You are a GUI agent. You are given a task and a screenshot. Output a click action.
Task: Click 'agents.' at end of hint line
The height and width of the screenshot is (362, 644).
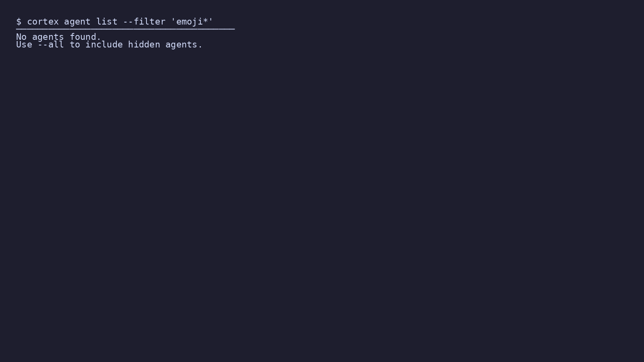[184, 45]
